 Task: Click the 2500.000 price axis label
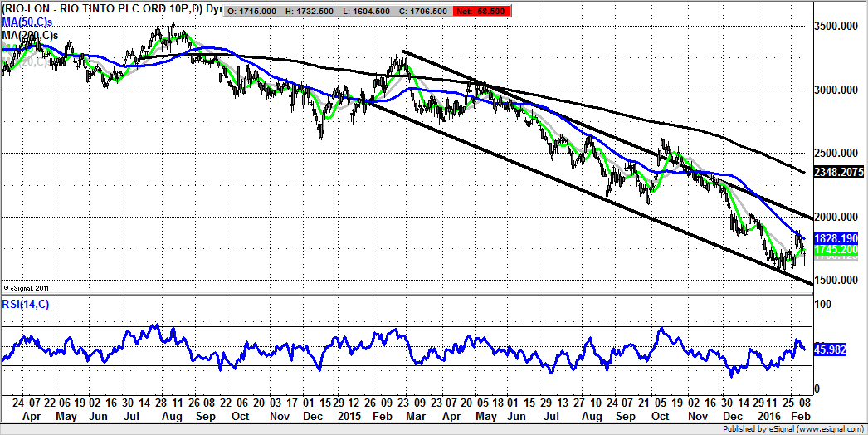click(835, 154)
